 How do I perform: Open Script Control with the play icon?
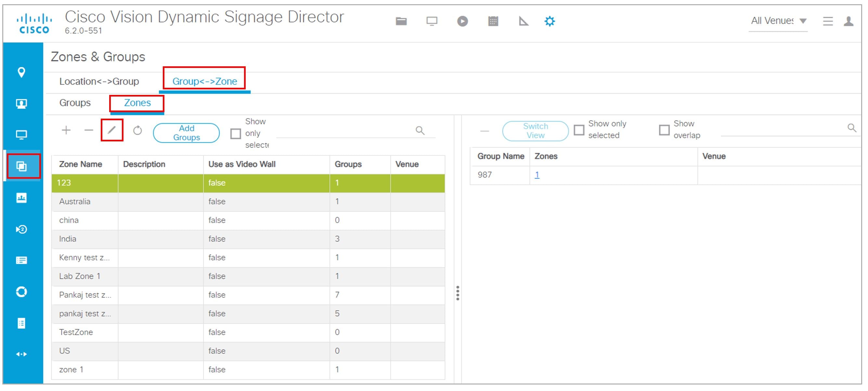pyautogui.click(x=462, y=21)
